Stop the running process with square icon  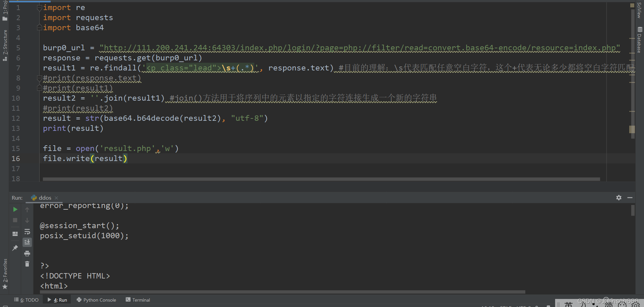(15, 220)
